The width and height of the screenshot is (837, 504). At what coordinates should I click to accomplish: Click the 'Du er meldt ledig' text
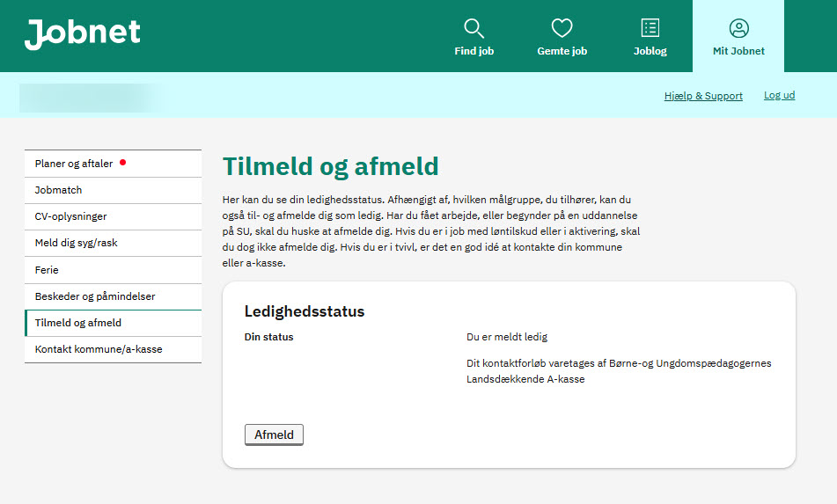507,337
